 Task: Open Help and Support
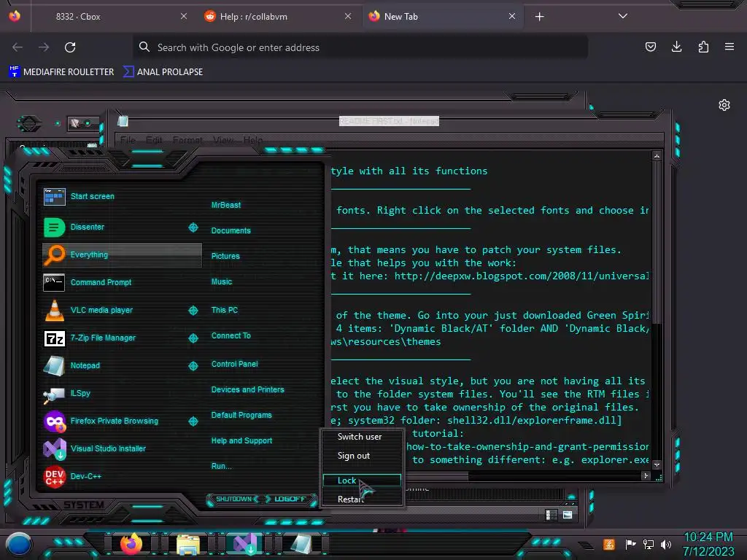pos(241,441)
